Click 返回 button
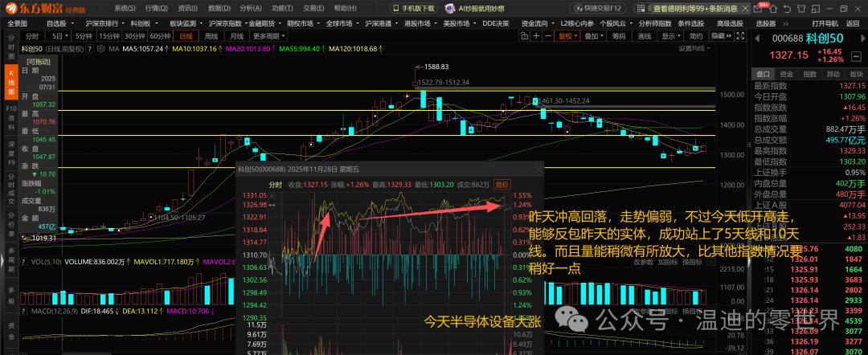The height and width of the screenshot is (355, 868). [853, 23]
